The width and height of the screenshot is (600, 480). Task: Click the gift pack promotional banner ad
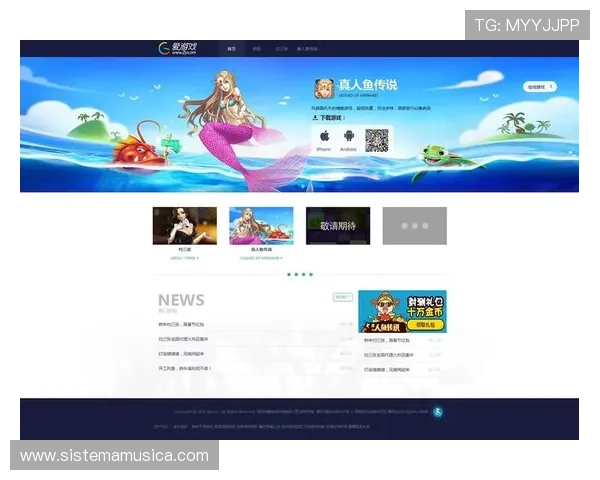point(402,312)
